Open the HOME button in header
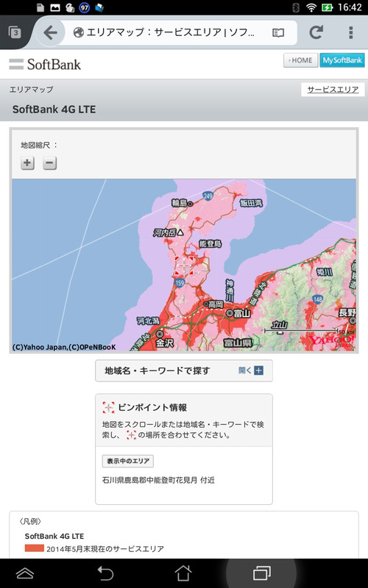The height and width of the screenshot is (588, 368). point(300,60)
